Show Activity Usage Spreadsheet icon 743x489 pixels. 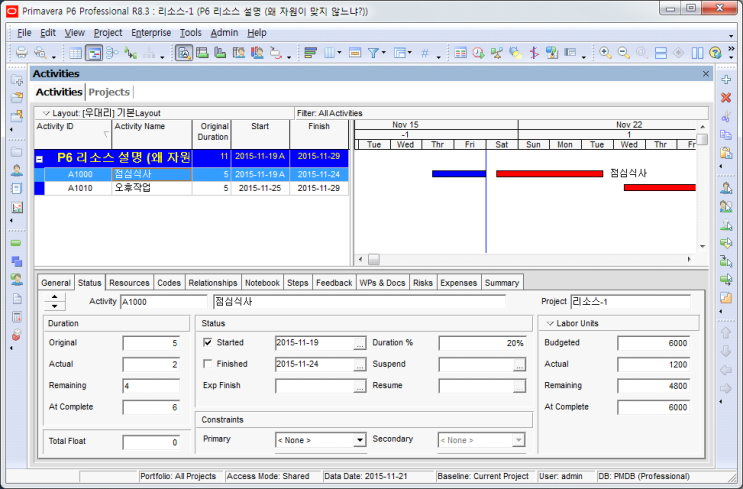202,53
